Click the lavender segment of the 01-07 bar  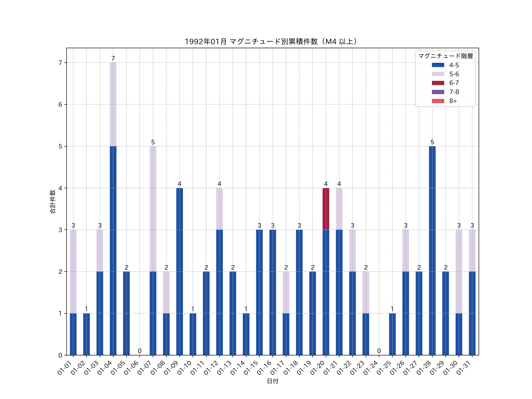pyautogui.click(x=153, y=209)
